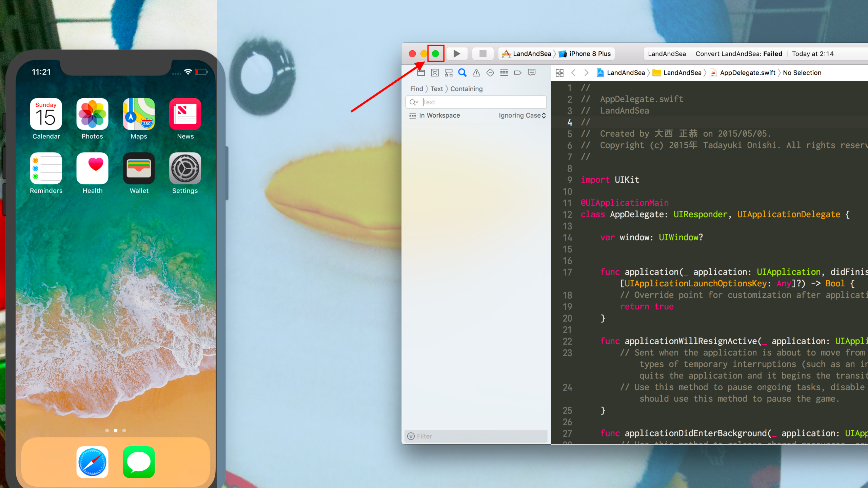Screen dimensions: 868x488
Task: Choose the iPhone 8 Plus destination
Action: [585, 54]
